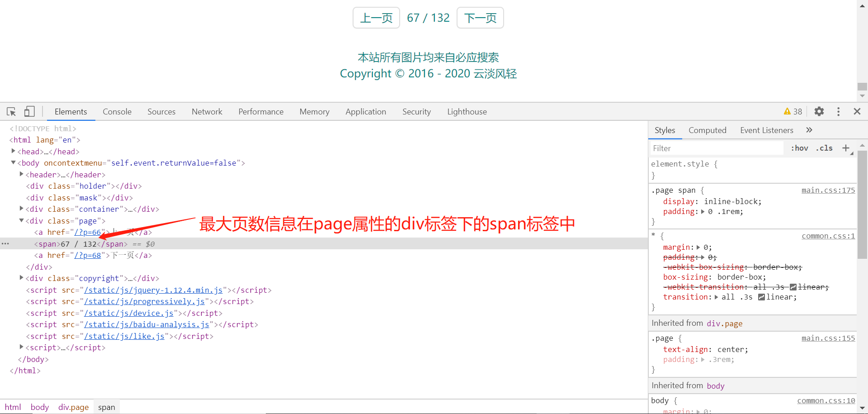Screen dimensions: 868x414
Task: Toggle the :hov element state panel
Action: click(800, 148)
